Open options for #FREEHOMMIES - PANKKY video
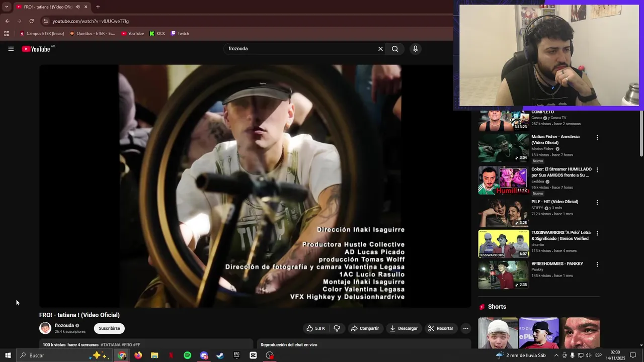This screenshot has width=644, height=362. point(597,264)
